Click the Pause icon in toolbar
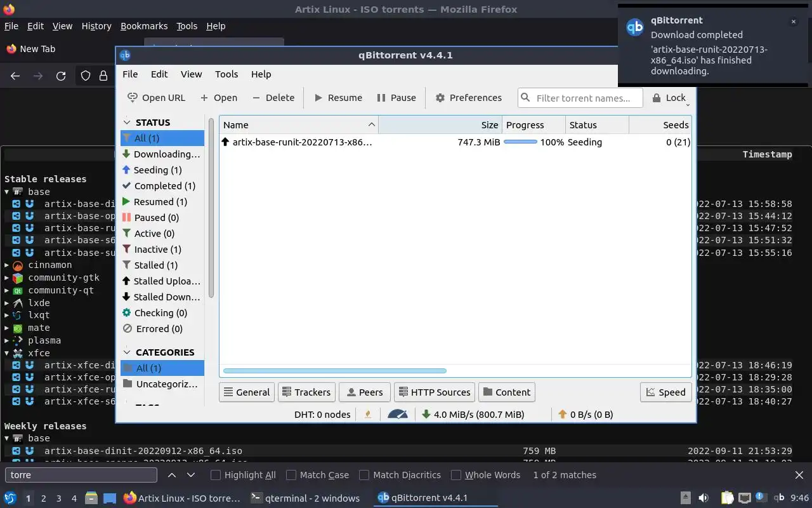The width and height of the screenshot is (812, 508). (x=381, y=98)
